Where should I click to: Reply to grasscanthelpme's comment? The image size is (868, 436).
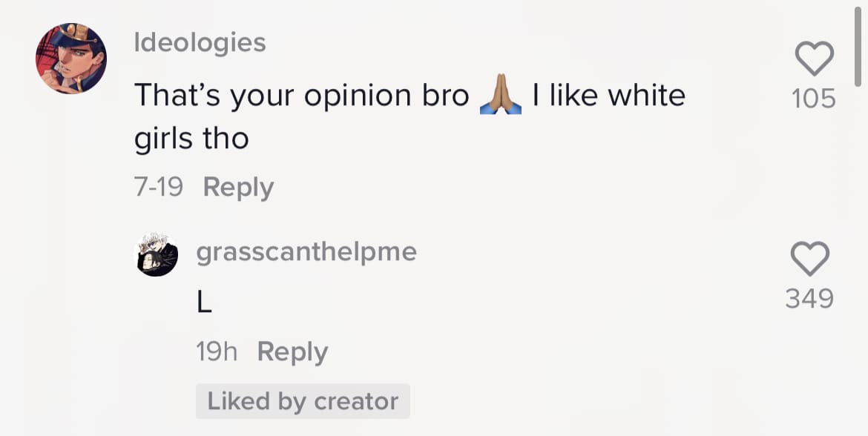coord(292,351)
